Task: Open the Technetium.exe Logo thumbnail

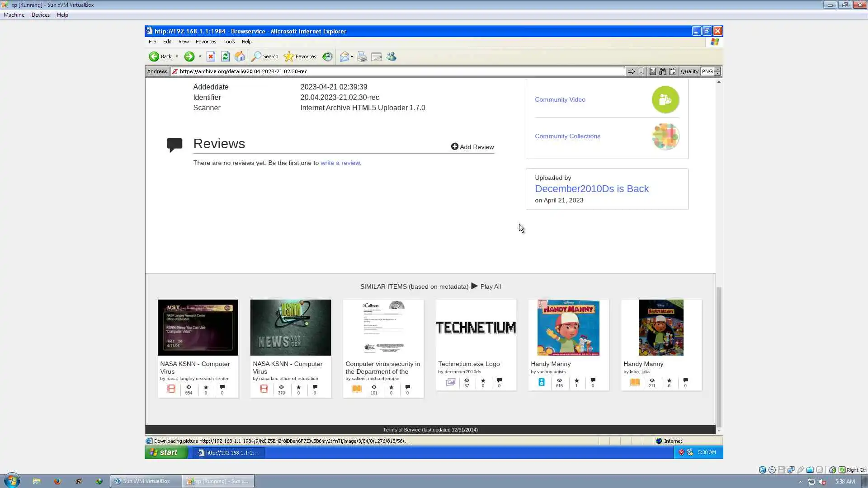Action: (476, 328)
